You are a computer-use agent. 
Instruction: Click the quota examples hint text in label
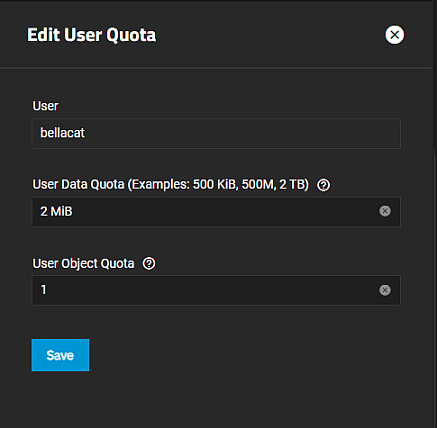coord(218,184)
